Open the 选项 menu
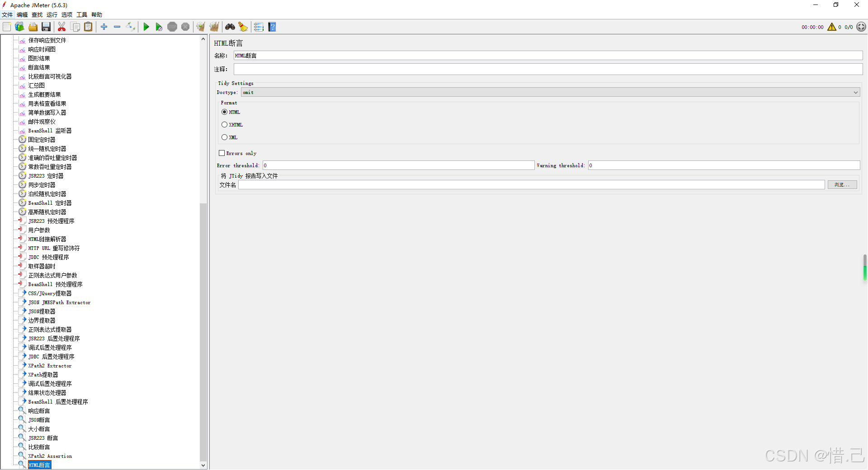The width and height of the screenshot is (868, 470). pyautogui.click(x=67, y=15)
